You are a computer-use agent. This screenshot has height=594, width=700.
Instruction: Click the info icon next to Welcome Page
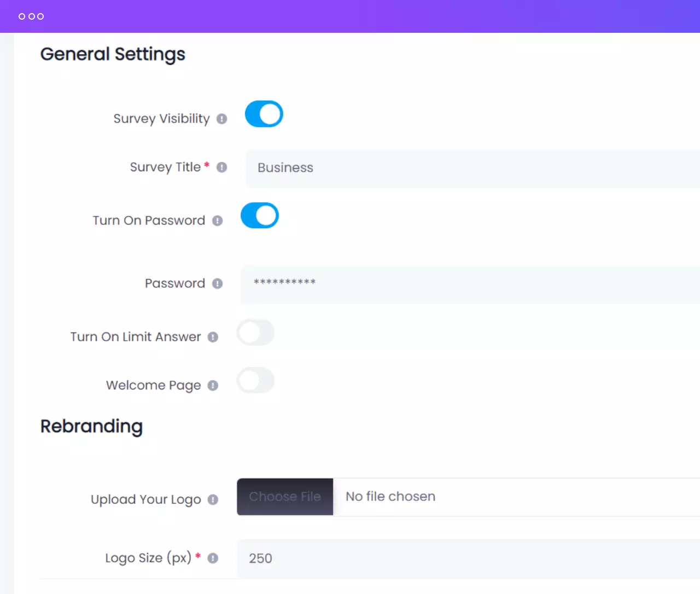coord(213,386)
